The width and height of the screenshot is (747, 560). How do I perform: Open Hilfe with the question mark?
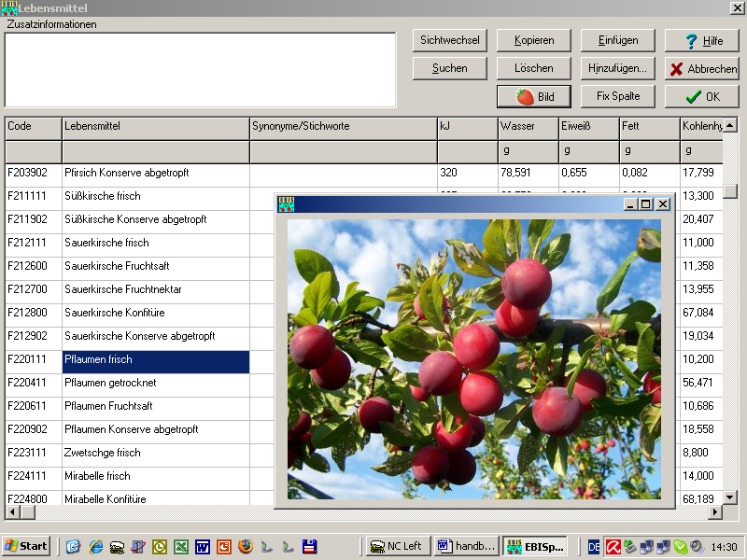[x=701, y=40]
